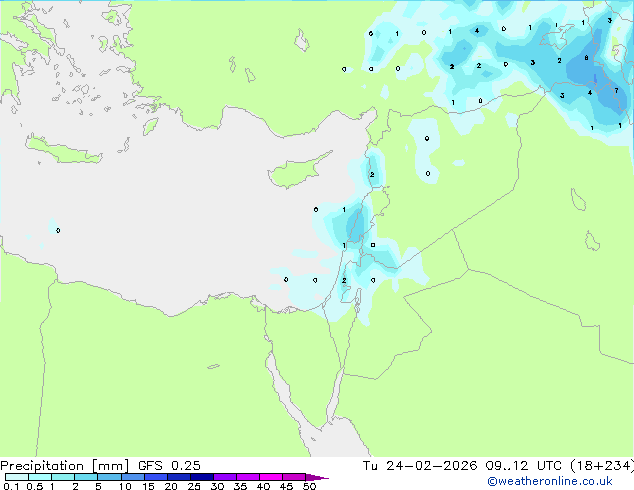Click the precipitation value '8' on the map

[x=586, y=58]
